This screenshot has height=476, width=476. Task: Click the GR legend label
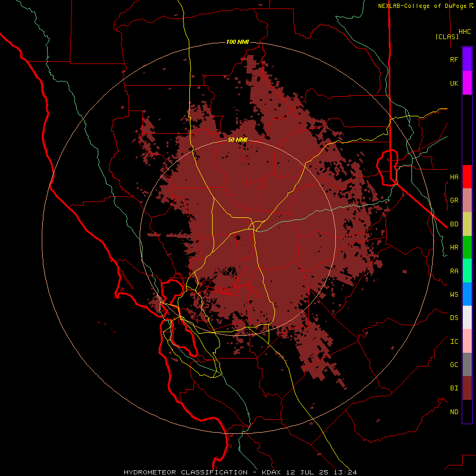click(454, 200)
